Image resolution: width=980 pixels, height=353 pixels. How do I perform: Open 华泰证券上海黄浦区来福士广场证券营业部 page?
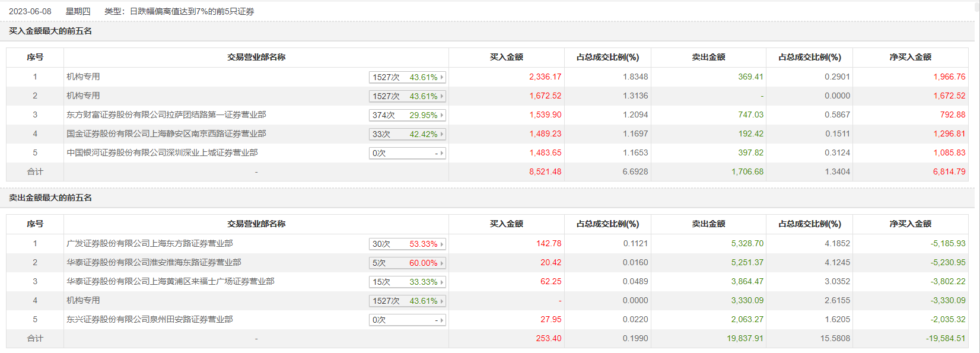point(170,281)
